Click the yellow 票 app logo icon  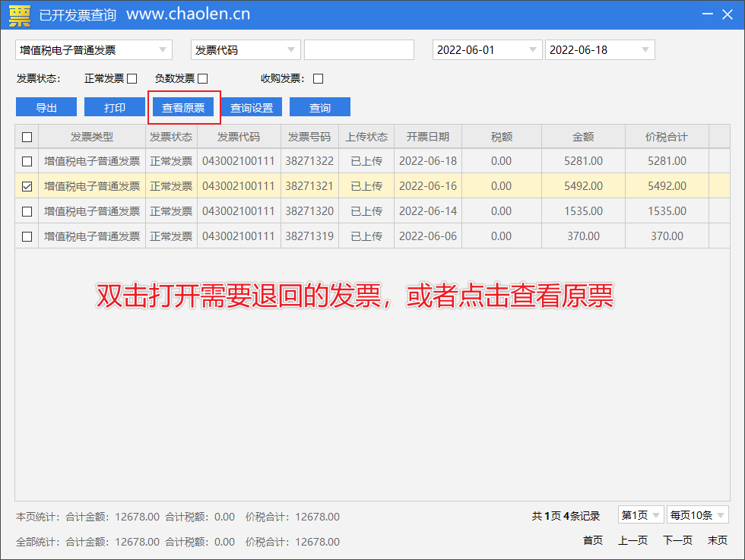point(19,14)
